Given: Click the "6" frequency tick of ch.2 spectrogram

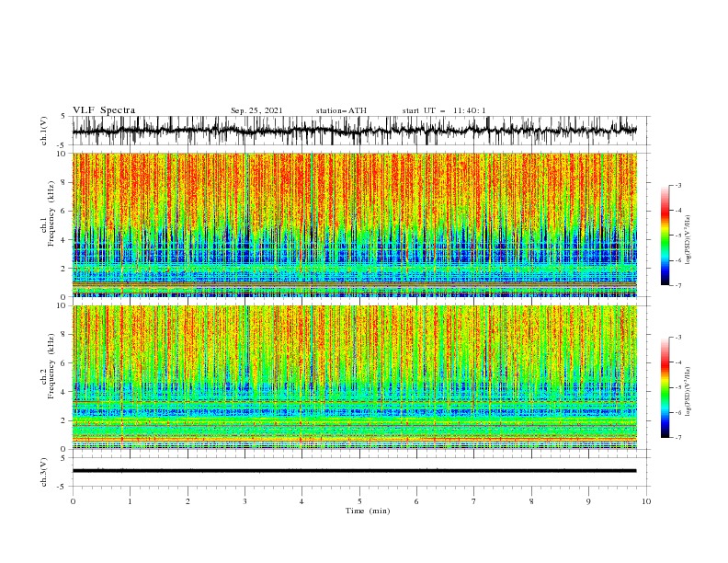Looking at the screenshot, I should (x=64, y=363).
